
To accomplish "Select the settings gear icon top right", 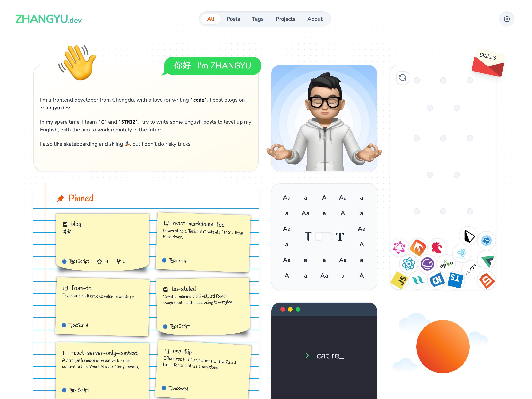I will (x=507, y=19).
